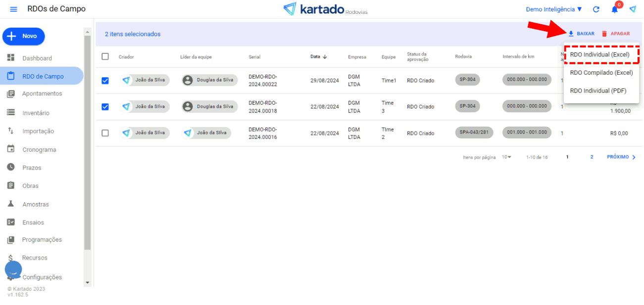This screenshot has height=305, width=644.
Task: Select RDO Individual (Excel) option
Action: (600, 55)
